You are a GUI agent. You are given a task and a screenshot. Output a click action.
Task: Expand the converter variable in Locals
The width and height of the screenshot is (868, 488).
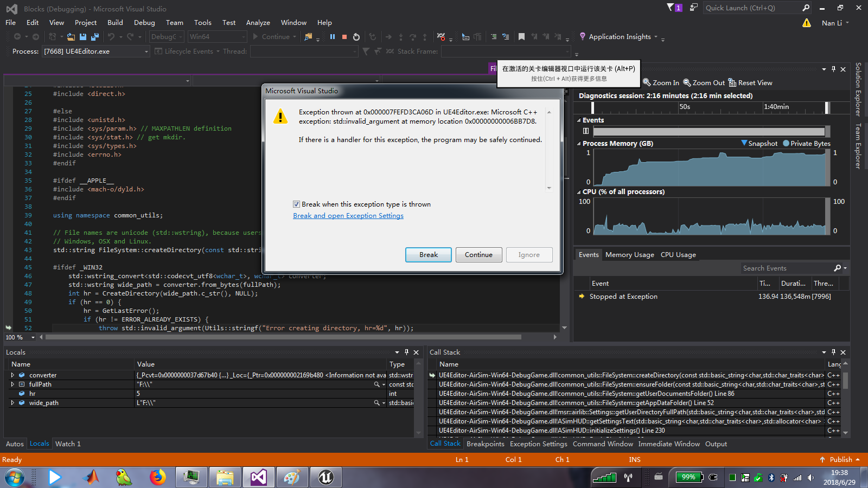(x=12, y=375)
